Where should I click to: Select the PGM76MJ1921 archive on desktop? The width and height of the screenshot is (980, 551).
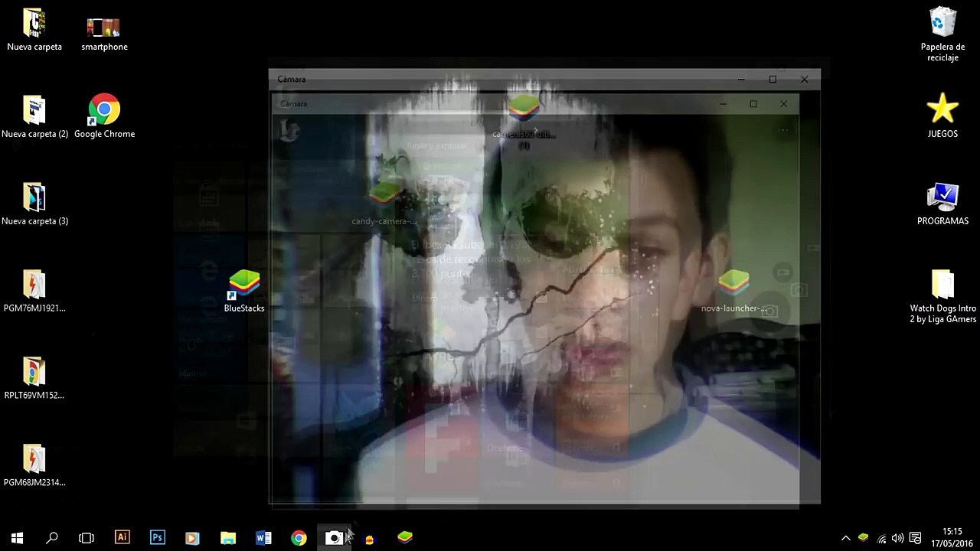point(34,292)
